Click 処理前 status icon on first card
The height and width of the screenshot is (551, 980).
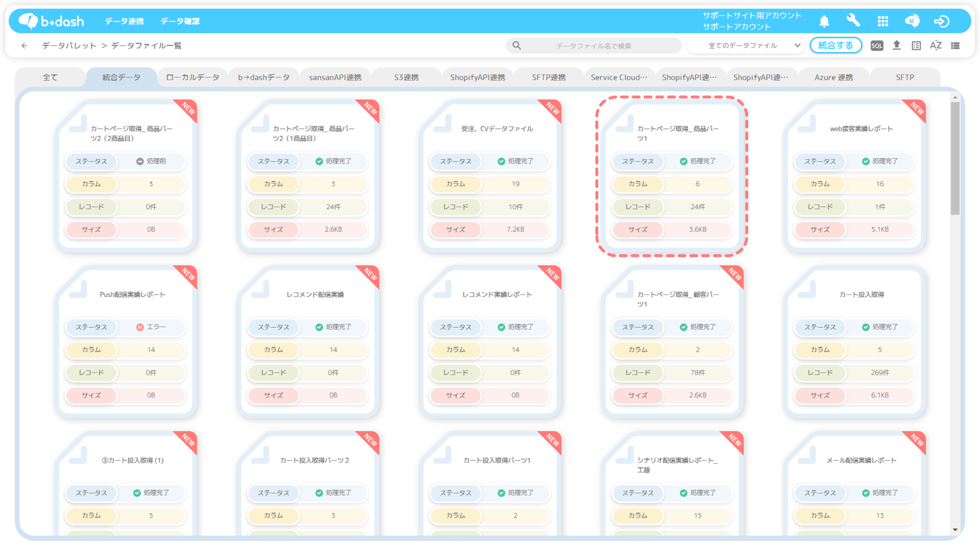click(140, 161)
